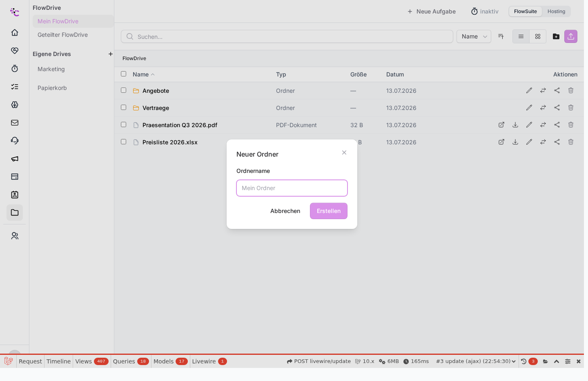Click the purple upload file button
The width and height of the screenshot is (588, 381).
click(x=571, y=36)
